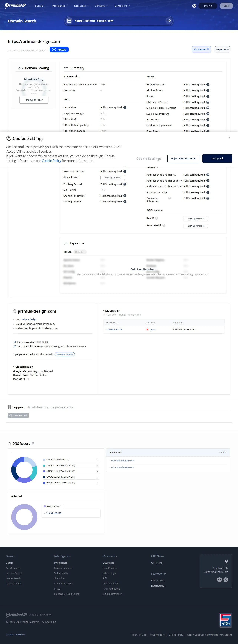Viewport: 238px width, 644px height.
Task: Open the Contact Us dropdown in header
Action: click(122, 6)
